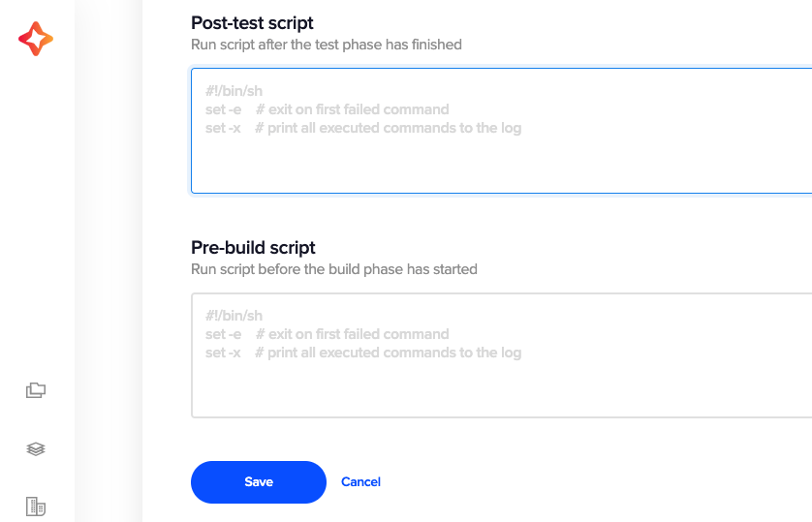This screenshot has height=522, width=812.
Task: Click '#!/bin/sh' placeholder in Post-test script box
Action: click(x=234, y=91)
